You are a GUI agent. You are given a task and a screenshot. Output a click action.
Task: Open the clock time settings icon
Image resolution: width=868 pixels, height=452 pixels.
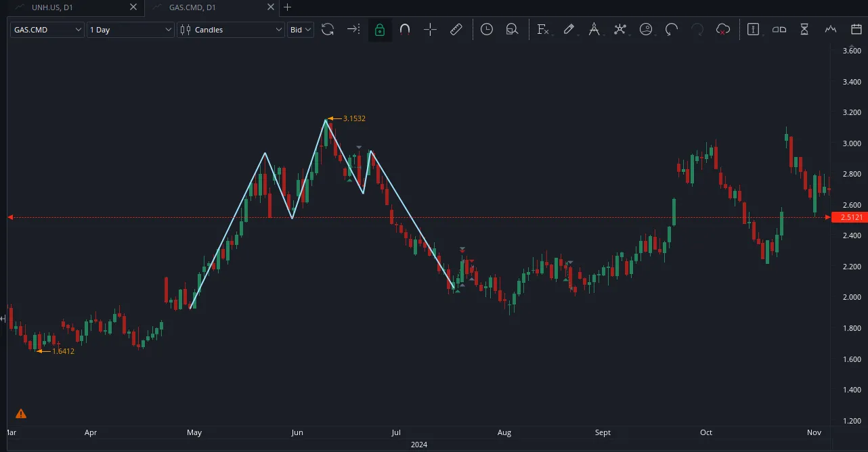coord(486,29)
